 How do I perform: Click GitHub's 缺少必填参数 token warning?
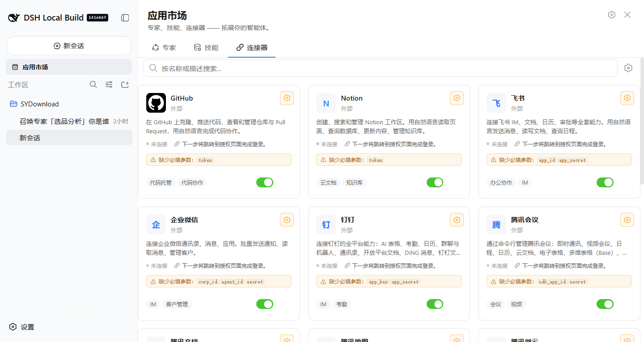(x=219, y=160)
